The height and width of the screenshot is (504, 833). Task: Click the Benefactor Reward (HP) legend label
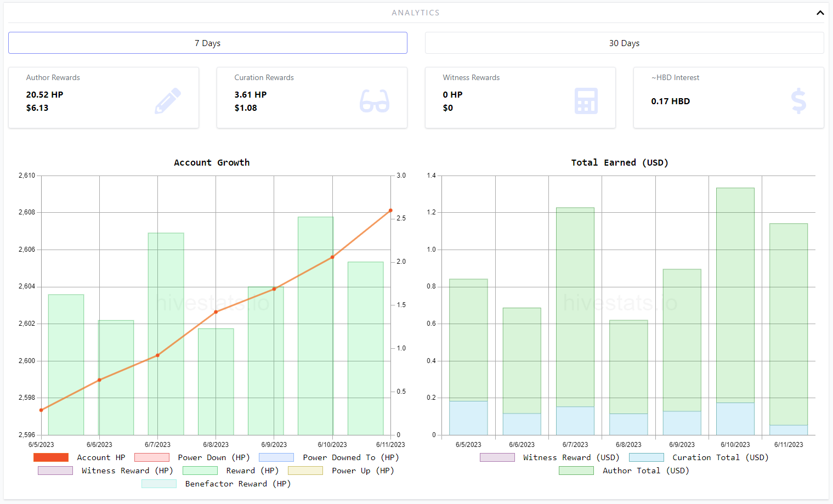(x=238, y=484)
